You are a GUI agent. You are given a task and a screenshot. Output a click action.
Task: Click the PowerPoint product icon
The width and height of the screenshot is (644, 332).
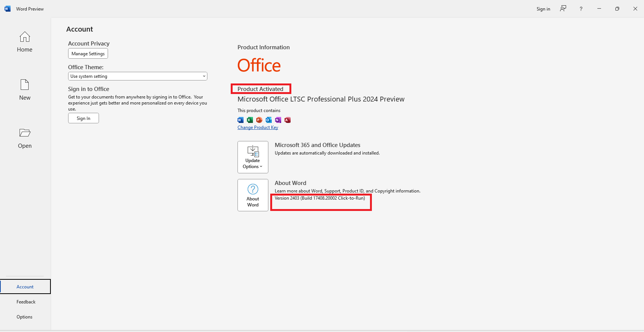[x=259, y=120]
